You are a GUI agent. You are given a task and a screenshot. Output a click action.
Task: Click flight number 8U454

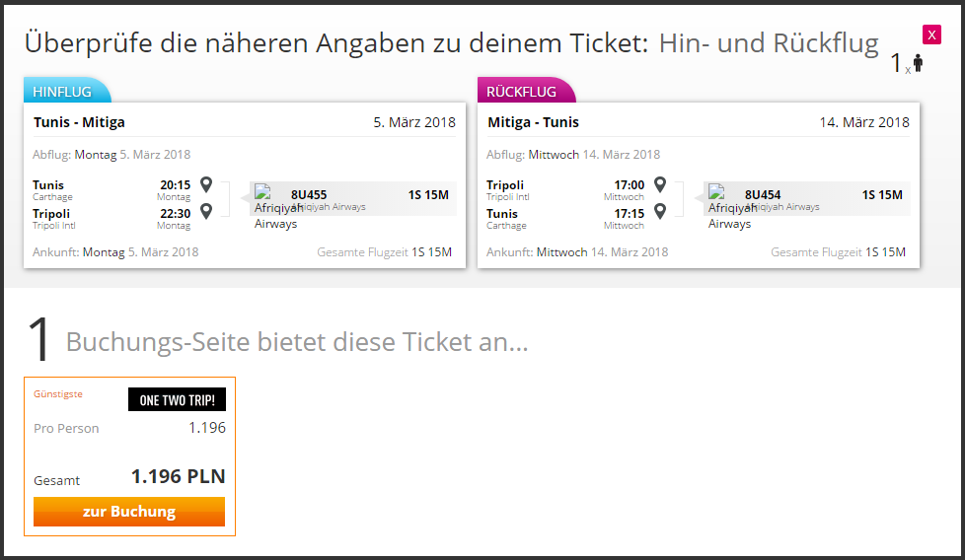763,195
